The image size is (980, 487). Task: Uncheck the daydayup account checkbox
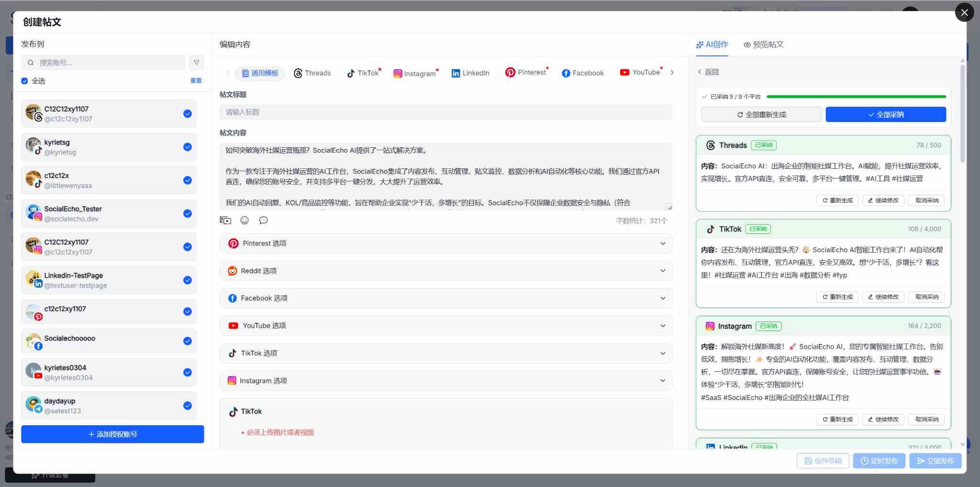tap(188, 406)
